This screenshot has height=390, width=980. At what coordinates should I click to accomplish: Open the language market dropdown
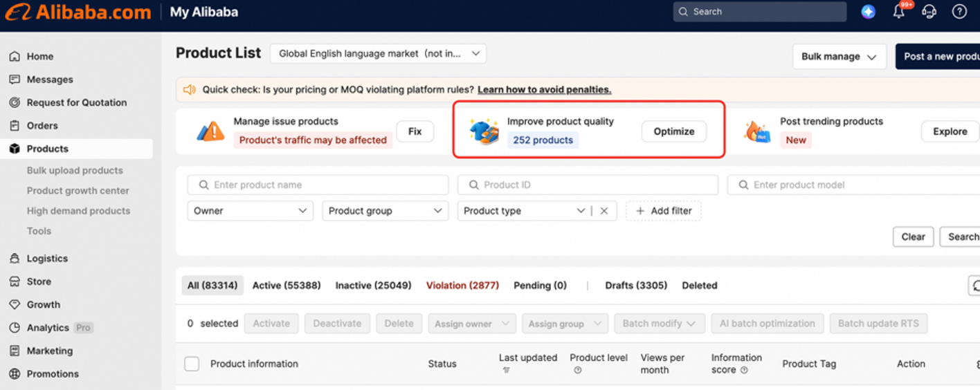[378, 54]
